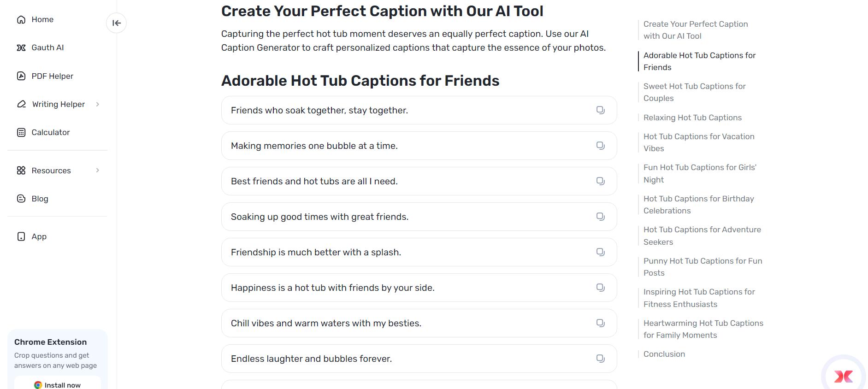Click 'Hot Tub Captions for Vacation Vibes' heading

point(699,142)
